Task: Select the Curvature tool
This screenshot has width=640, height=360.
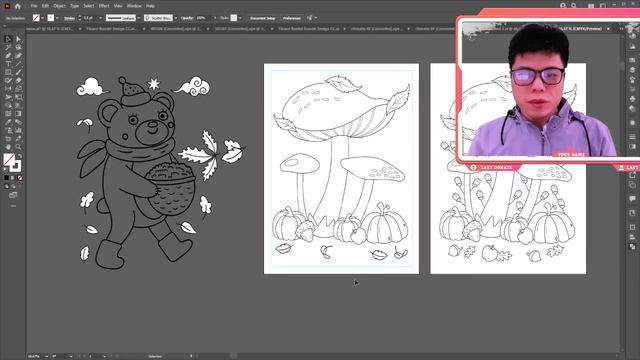Action: 18,56
